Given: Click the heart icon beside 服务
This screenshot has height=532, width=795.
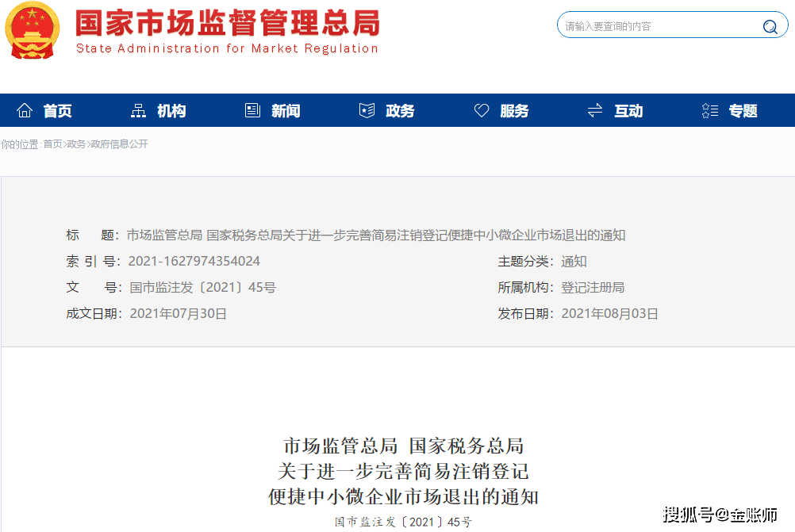Looking at the screenshot, I should tap(481, 110).
